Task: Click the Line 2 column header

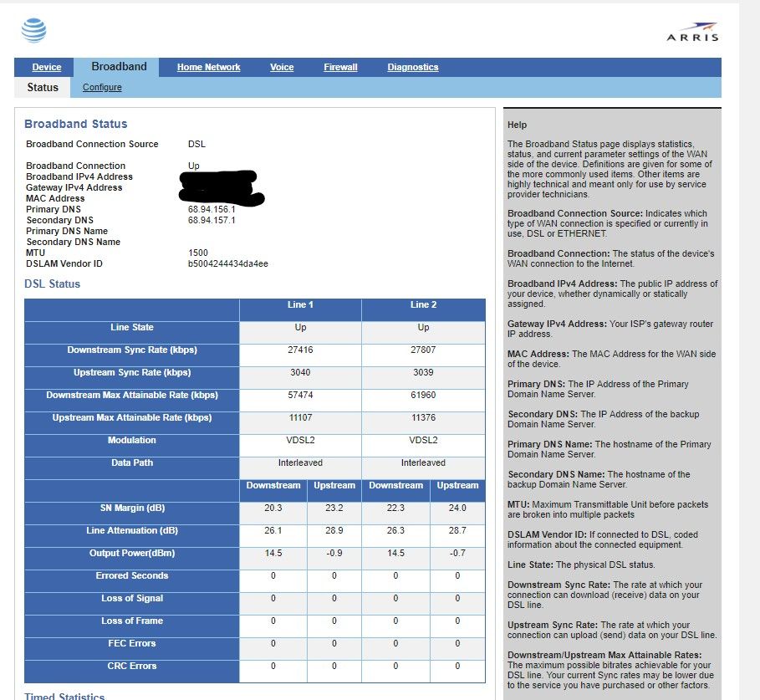Action: pyautogui.click(x=423, y=305)
